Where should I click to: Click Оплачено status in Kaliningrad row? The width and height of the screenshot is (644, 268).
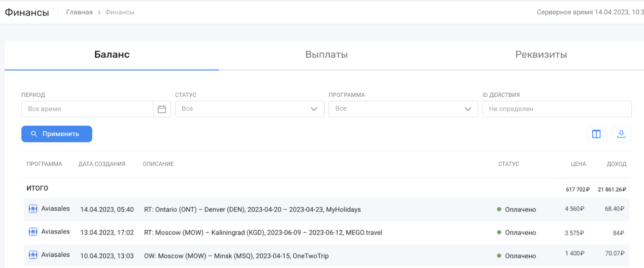point(521,232)
